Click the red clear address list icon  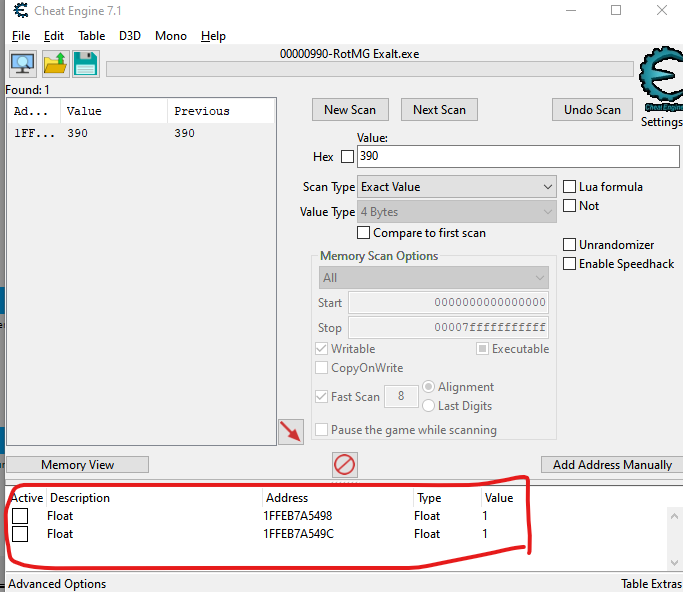345,464
